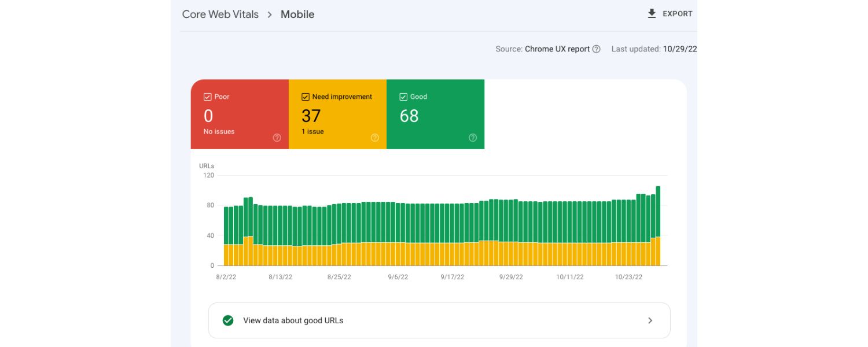Image resolution: width=868 pixels, height=347 pixels.
Task: Open the Chrome UX report info icon
Action: click(597, 49)
